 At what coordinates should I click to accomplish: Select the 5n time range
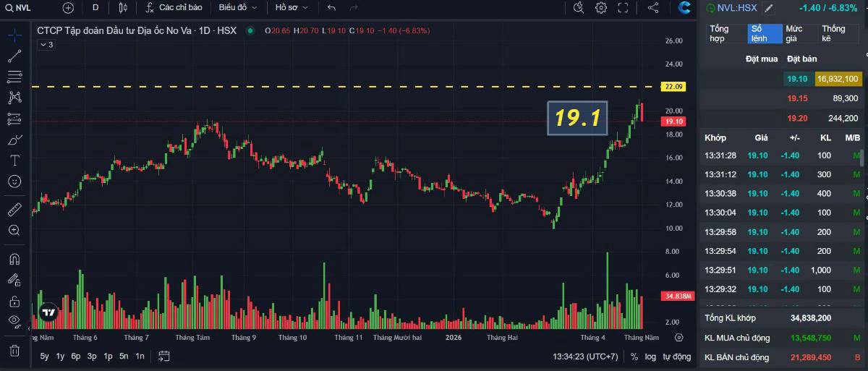pos(124,356)
